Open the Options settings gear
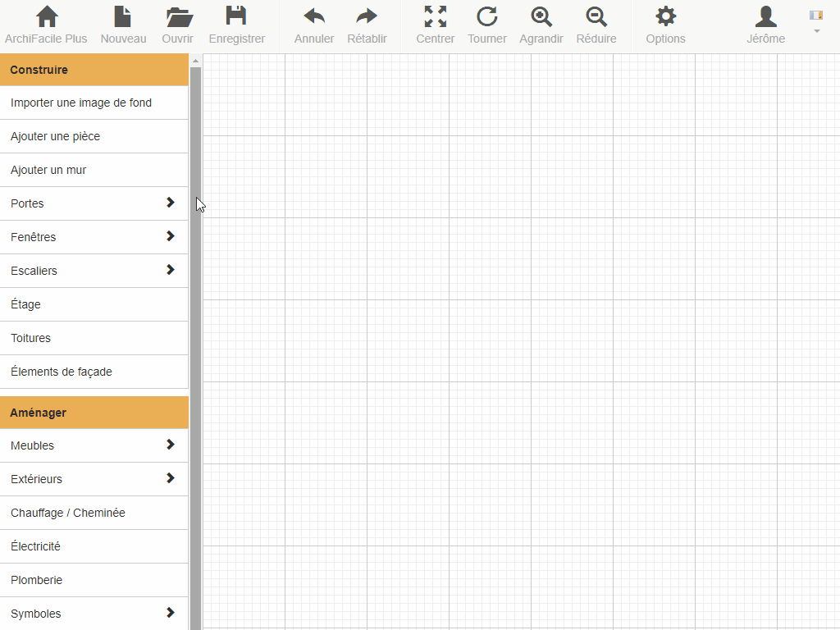Screen dimensions: 840x630 tap(665, 25)
